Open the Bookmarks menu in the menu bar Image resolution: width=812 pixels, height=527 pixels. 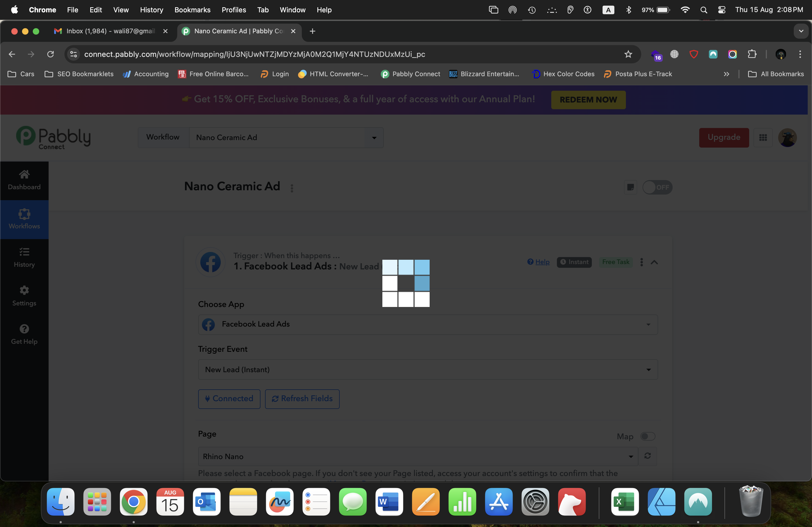(193, 10)
